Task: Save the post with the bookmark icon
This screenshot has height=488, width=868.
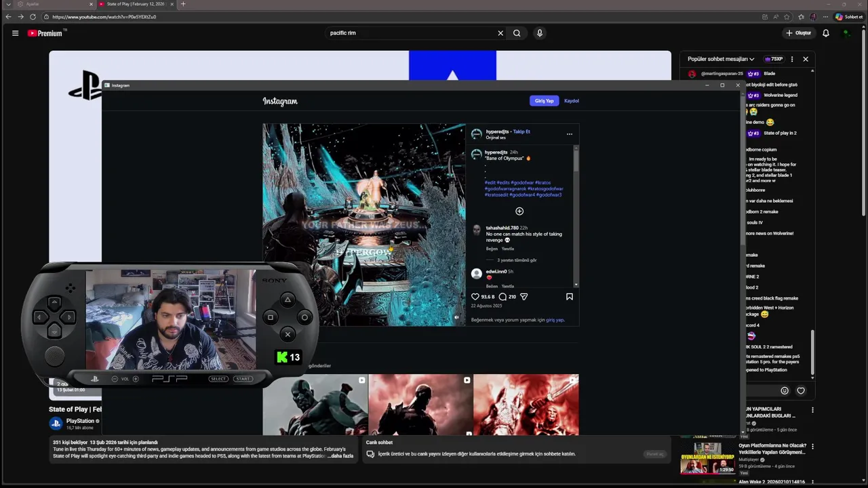Action: click(x=570, y=296)
